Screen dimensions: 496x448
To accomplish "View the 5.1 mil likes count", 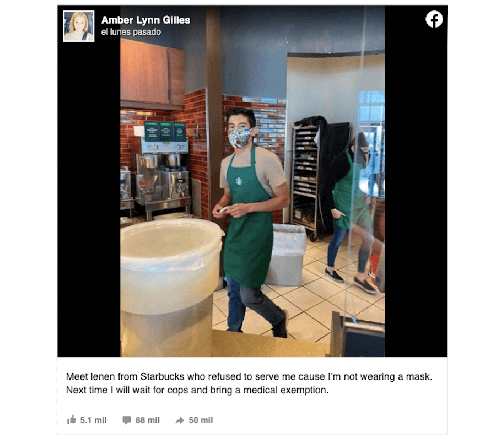I will coord(93,420).
